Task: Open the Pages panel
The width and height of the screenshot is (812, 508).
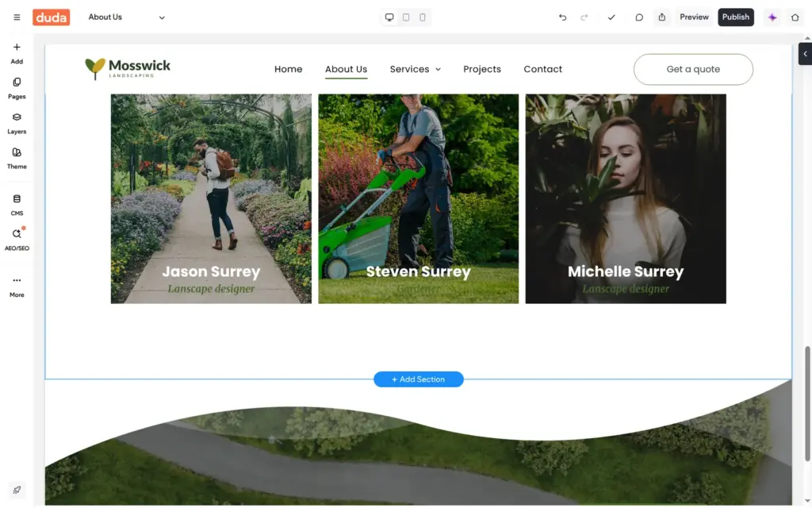Action: pyautogui.click(x=17, y=88)
